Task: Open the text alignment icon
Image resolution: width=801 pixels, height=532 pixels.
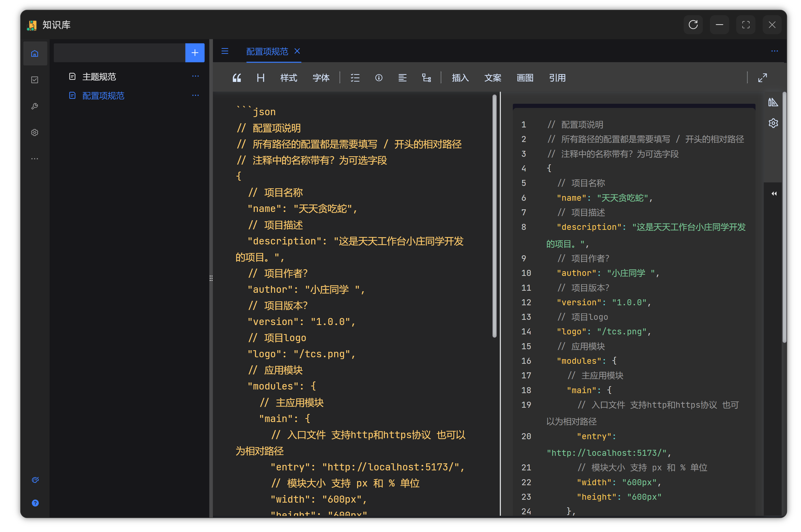Action: (x=402, y=78)
